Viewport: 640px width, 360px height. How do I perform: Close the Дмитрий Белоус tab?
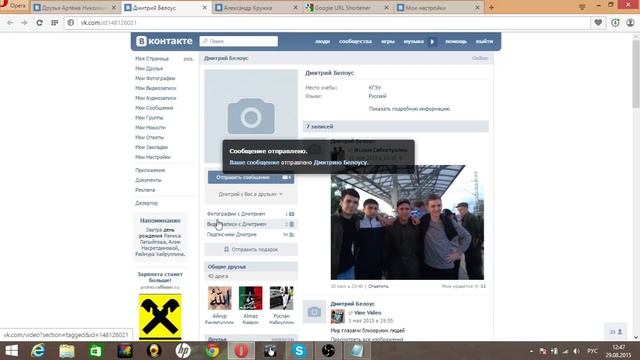pos(204,7)
